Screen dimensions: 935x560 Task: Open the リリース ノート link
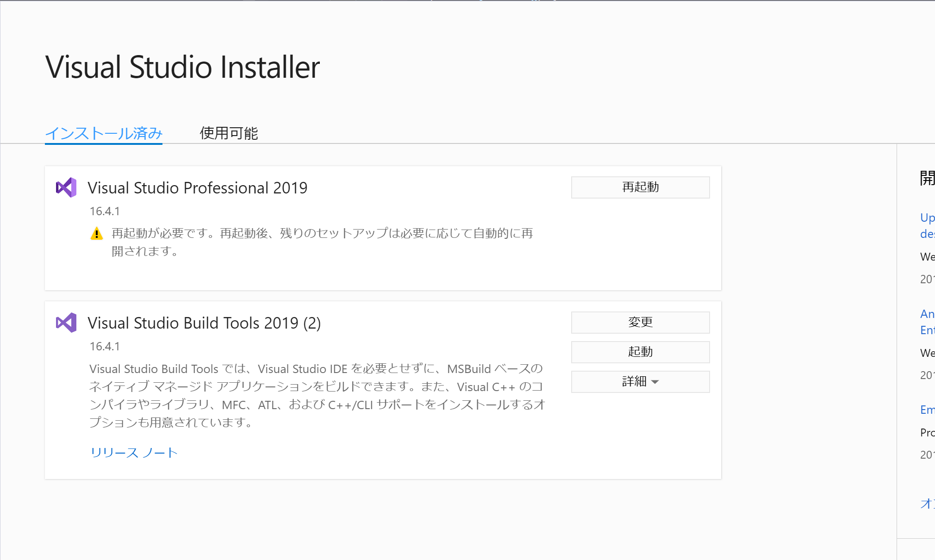[134, 453]
